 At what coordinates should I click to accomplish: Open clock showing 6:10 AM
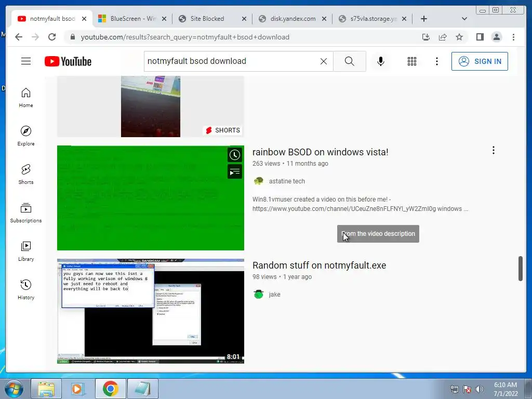506,389
